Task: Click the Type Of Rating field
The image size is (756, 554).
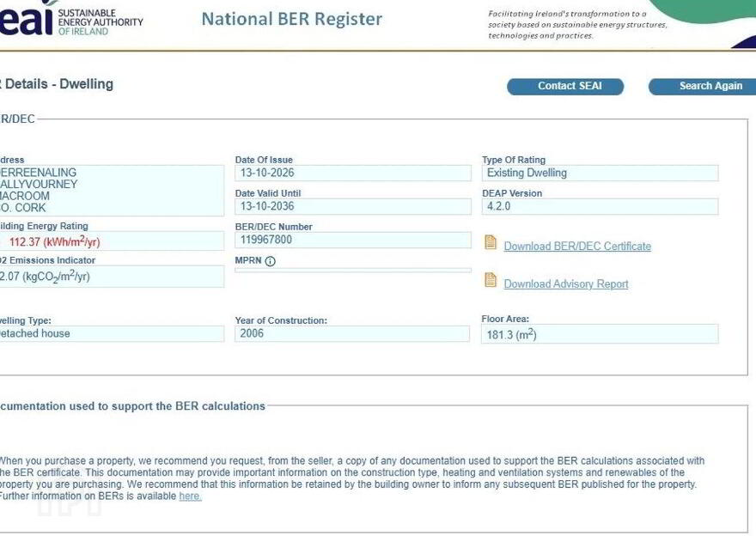Action: [600, 174]
